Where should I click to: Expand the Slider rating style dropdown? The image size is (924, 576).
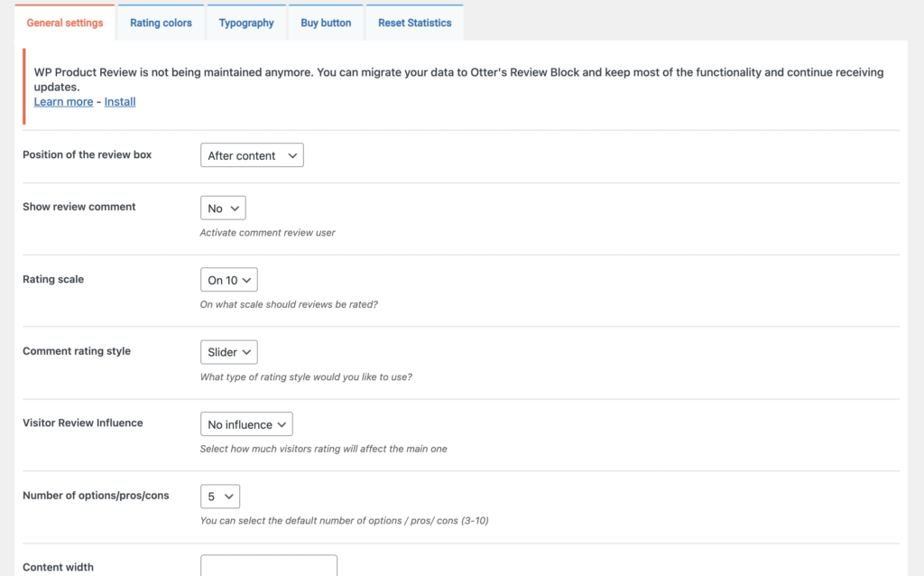pyautogui.click(x=228, y=352)
